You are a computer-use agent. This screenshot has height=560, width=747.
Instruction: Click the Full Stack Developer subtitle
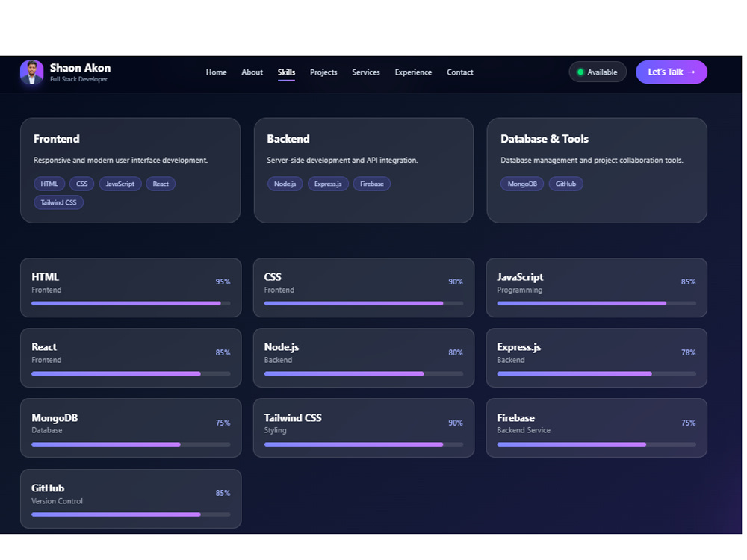point(78,79)
